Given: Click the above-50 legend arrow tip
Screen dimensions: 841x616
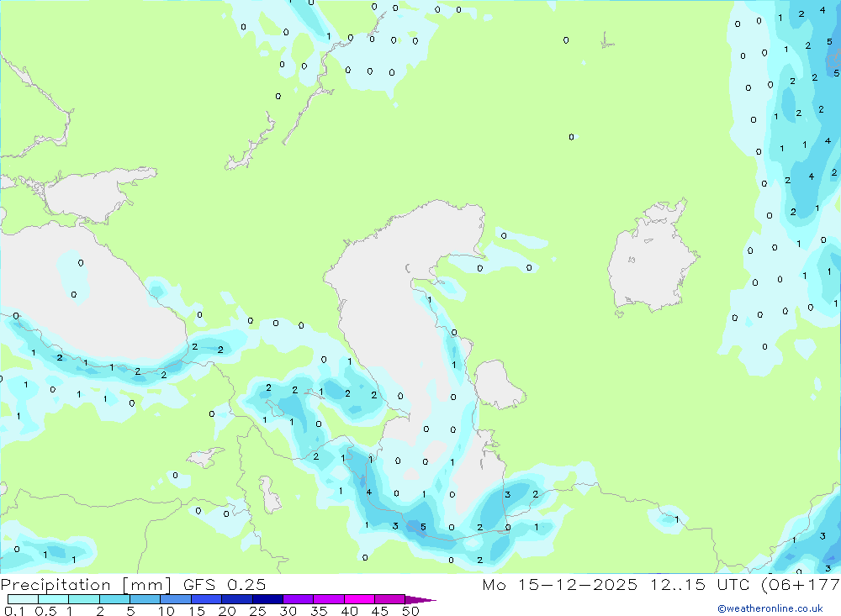Looking at the screenshot, I should coord(421,600).
